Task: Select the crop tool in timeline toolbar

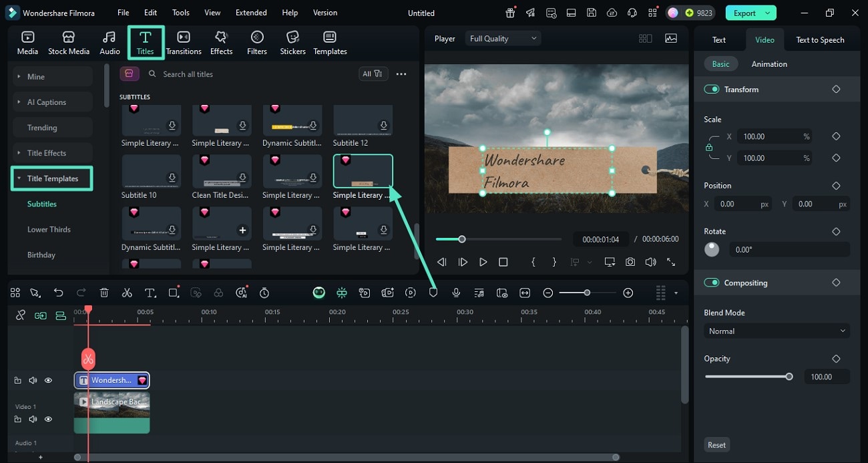Action: coord(174,293)
